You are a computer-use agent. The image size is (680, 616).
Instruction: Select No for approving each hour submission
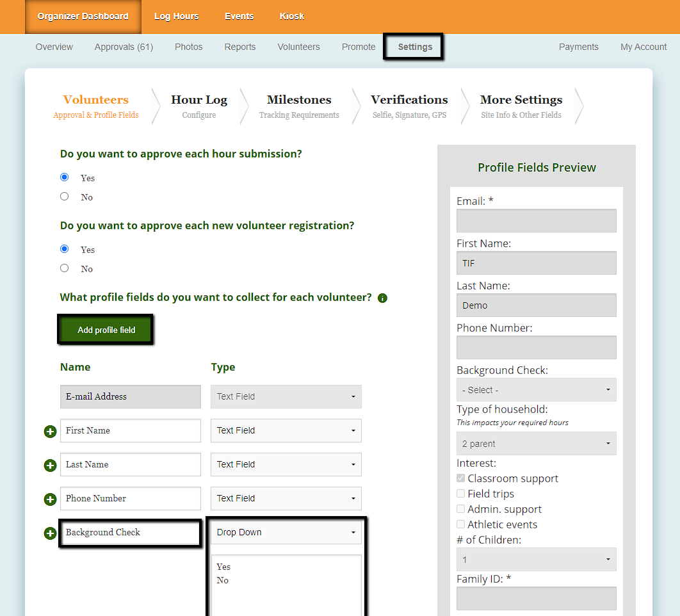coord(64,197)
